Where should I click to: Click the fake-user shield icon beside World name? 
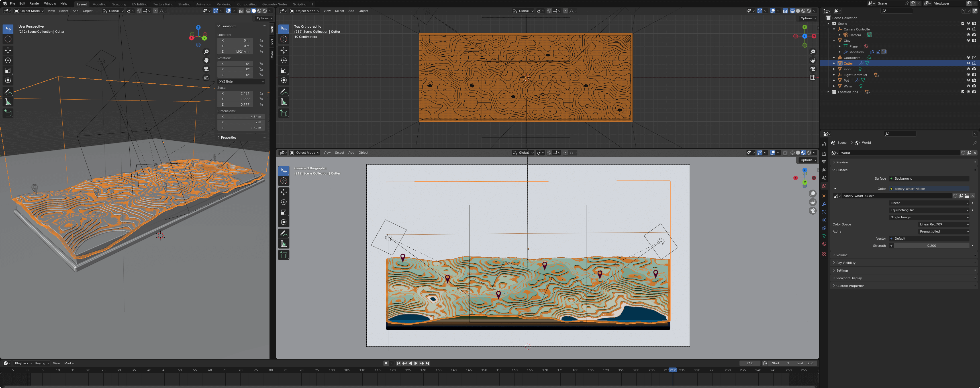tap(963, 153)
